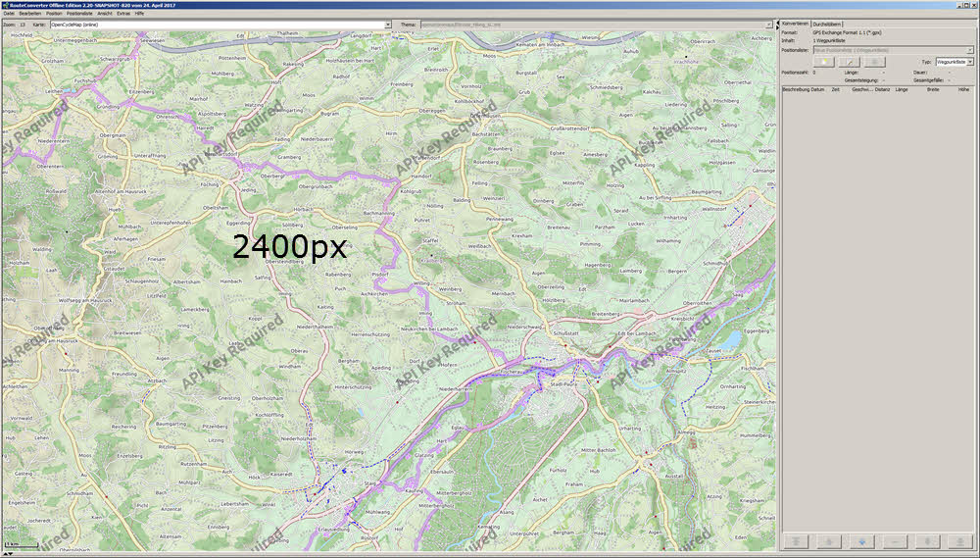Image resolution: width=980 pixels, height=558 pixels.
Task: Click the Zeit column header
Action: 835,89
